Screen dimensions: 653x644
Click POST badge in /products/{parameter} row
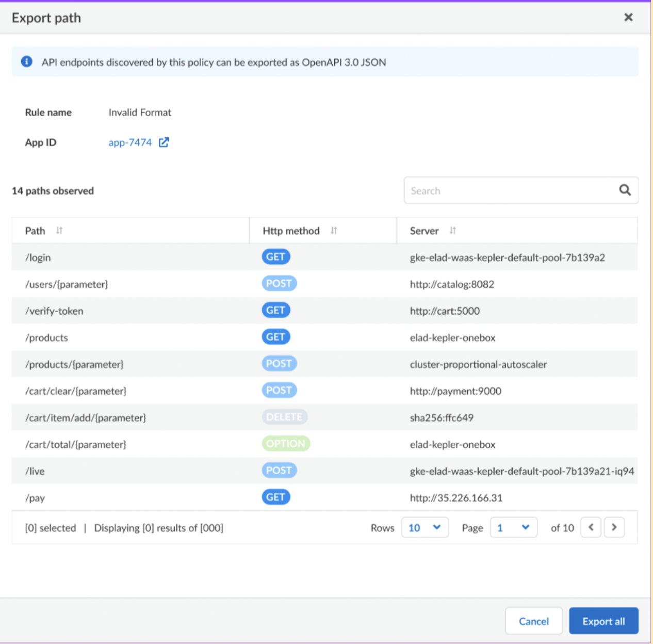point(279,364)
